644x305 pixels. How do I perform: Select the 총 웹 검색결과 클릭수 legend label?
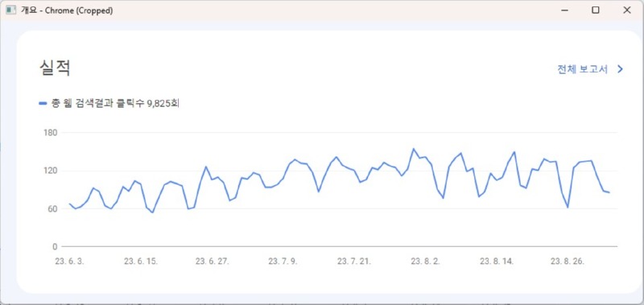(x=115, y=104)
